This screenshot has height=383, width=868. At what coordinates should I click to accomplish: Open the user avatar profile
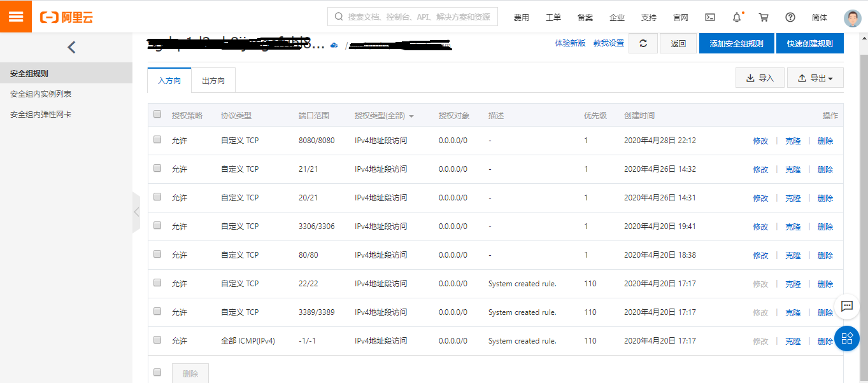click(852, 18)
